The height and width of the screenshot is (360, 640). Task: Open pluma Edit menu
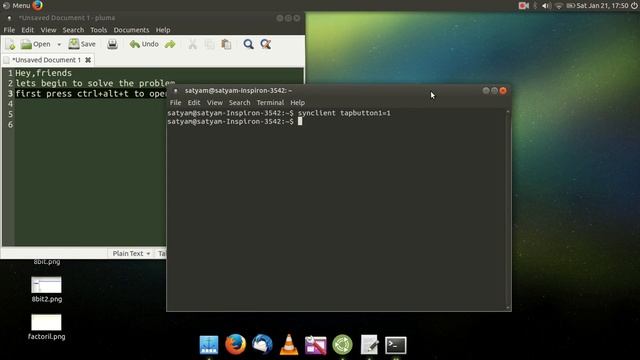pos(27,30)
